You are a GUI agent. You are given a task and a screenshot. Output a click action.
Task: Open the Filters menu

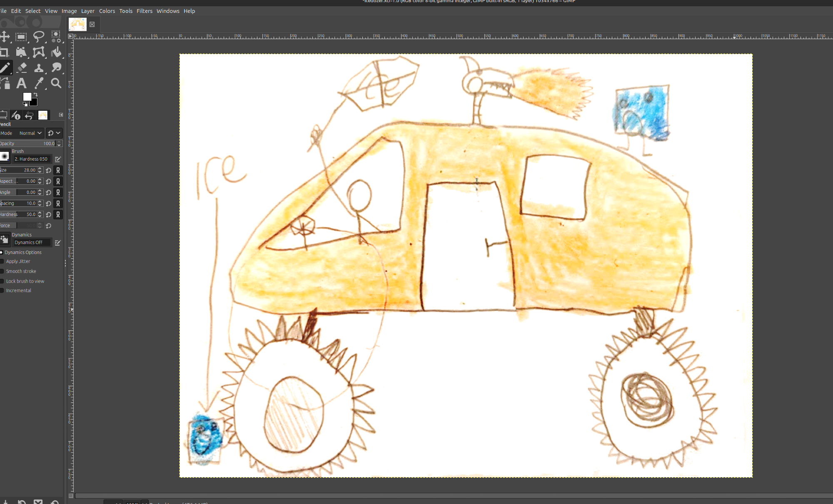[x=144, y=11]
